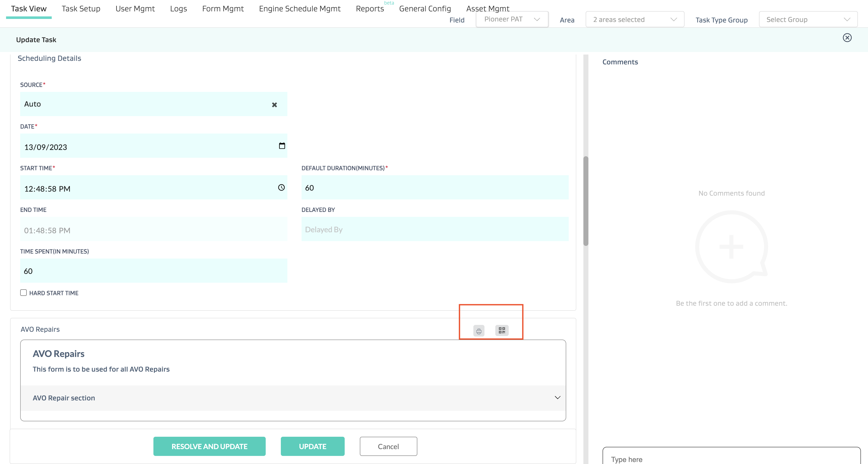This screenshot has height=464, width=868.
Task: Open the Field Pioneer PAT dropdown
Action: pos(511,19)
